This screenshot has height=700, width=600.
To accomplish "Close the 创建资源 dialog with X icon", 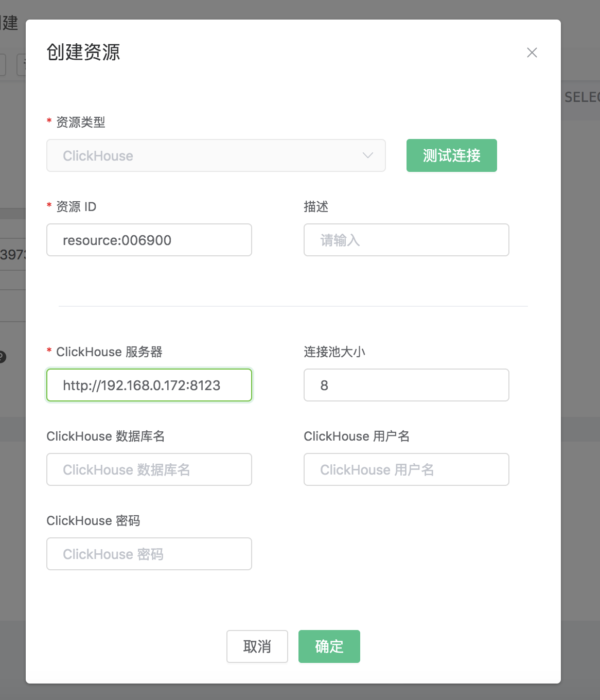I will point(532,52).
